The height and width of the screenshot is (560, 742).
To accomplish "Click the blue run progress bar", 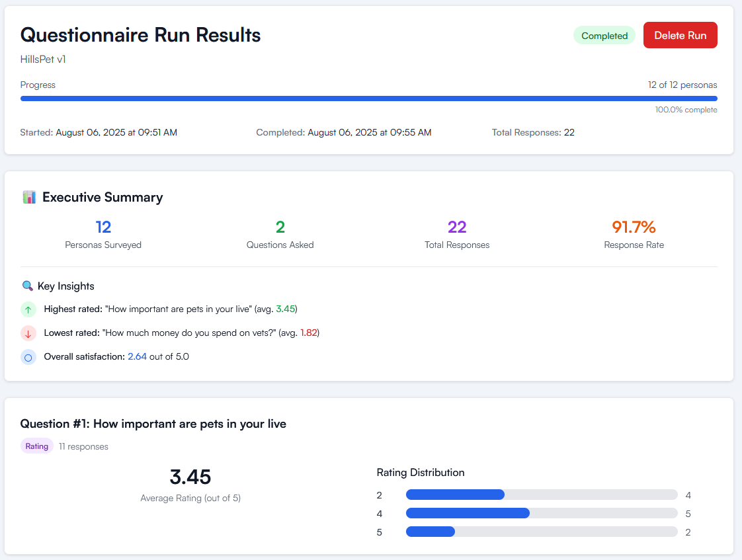I will [x=368, y=99].
